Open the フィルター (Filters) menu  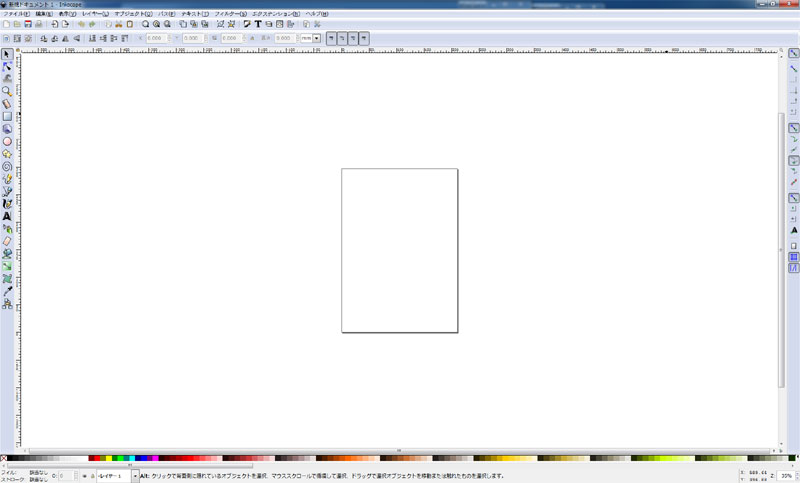pyautogui.click(x=230, y=13)
